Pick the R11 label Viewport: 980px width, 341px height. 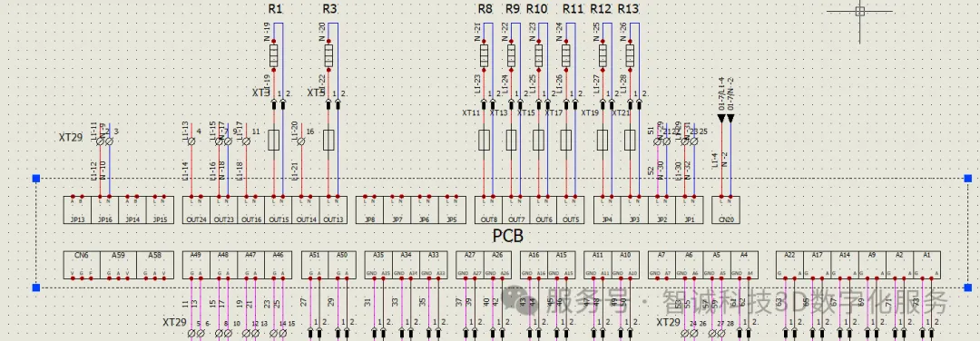pos(573,9)
